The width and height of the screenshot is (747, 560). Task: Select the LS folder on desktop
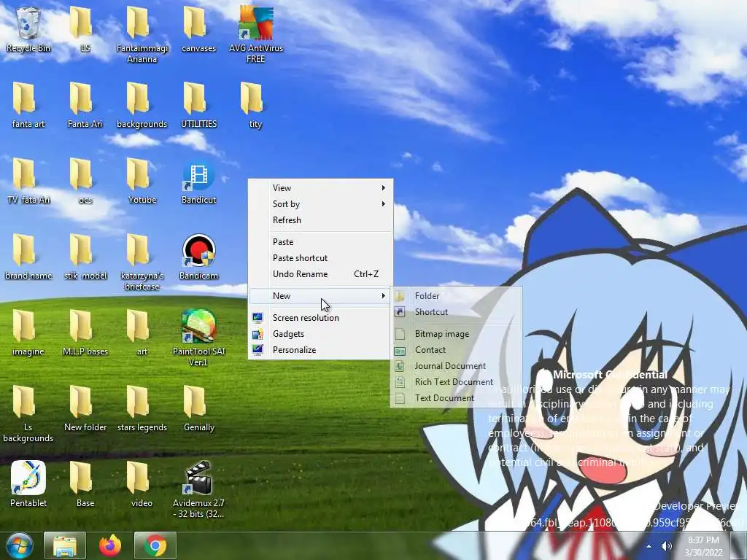(85, 29)
